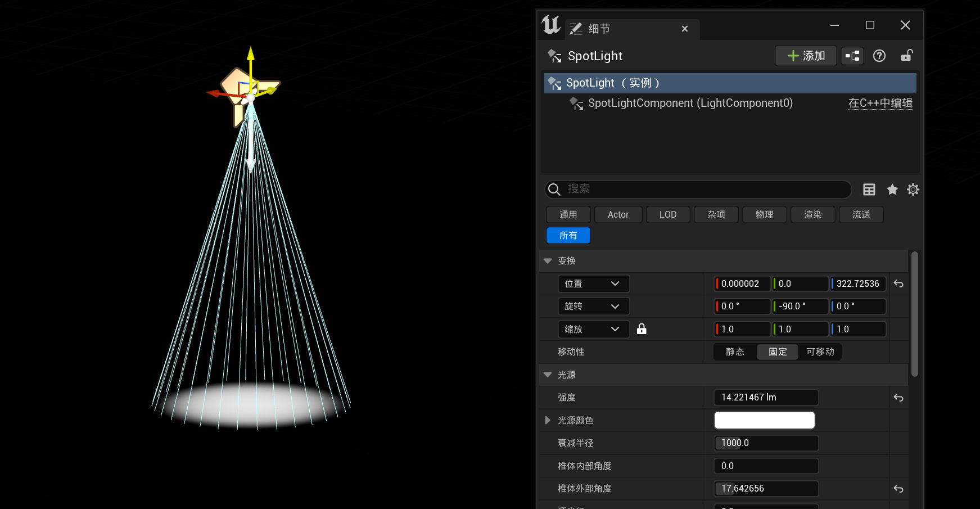Click the 添加 add component button

[806, 56]
